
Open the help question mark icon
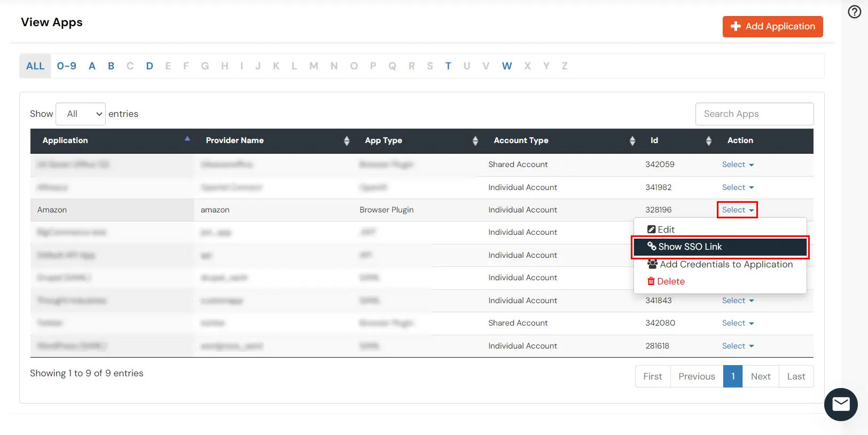pos(855,12)
